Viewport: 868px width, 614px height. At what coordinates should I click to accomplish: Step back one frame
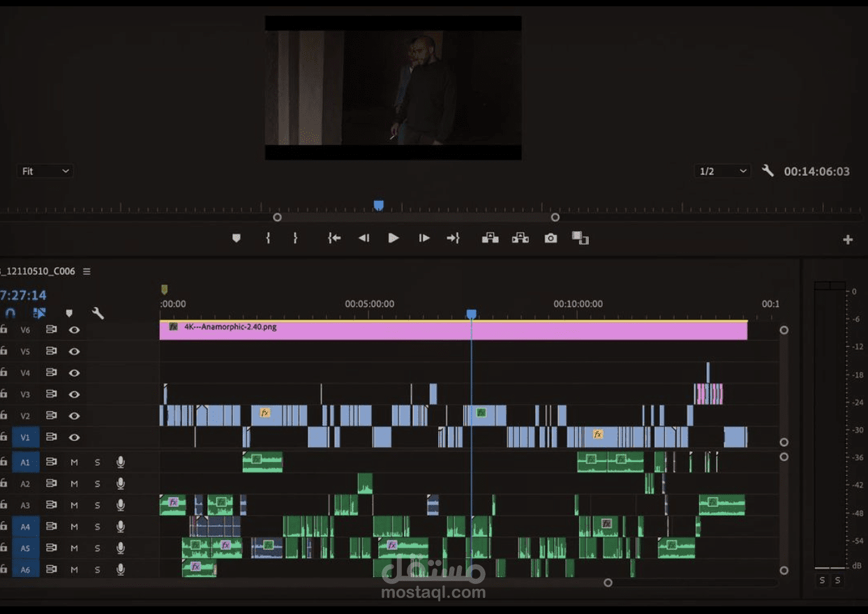(x=364, y=238)
